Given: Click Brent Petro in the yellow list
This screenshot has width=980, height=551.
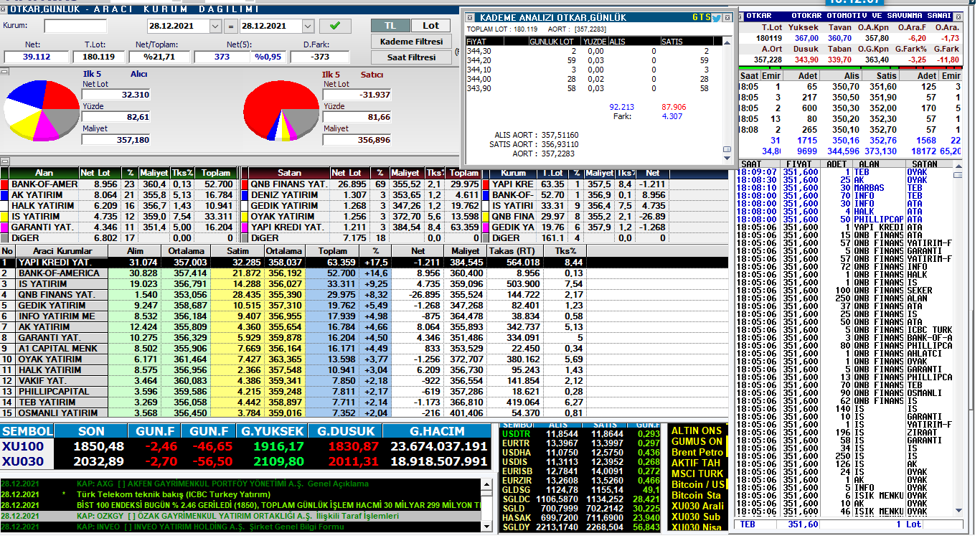Looking at the screenshot, I should [x=697, y=452].
